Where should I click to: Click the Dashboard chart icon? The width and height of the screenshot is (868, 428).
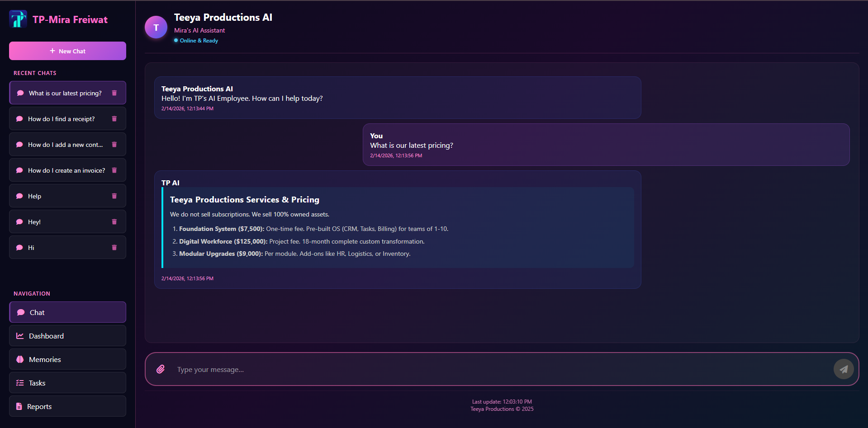click(x=20, y=335)
